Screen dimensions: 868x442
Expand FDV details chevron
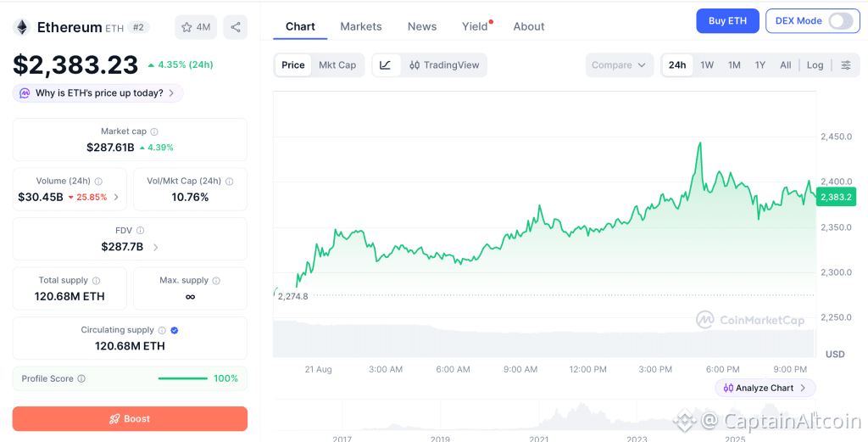pyautogui.click(x=156, y=247)
